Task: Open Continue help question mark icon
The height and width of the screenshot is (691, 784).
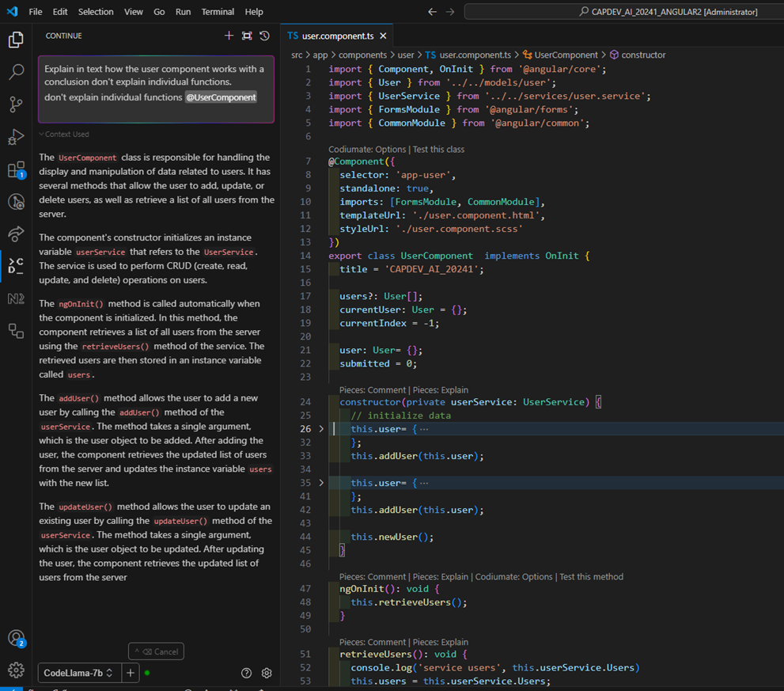Action: pyautogui.click(x=246, y=673)
